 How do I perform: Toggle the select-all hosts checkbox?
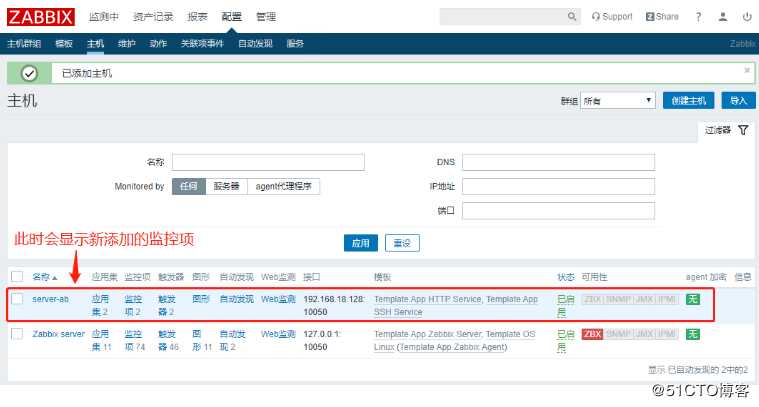click(x=17, y=276)
